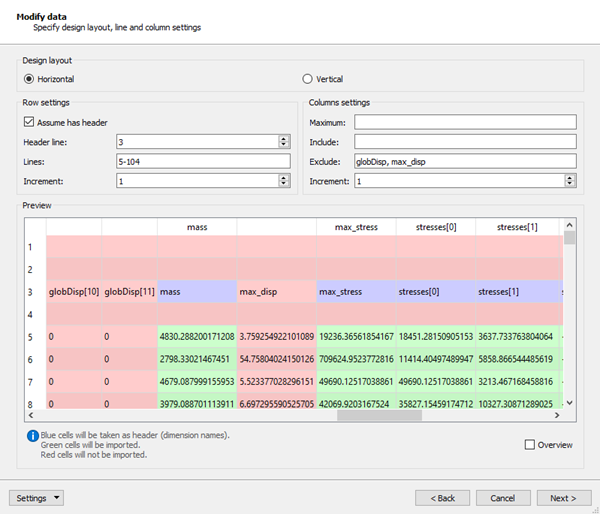600x514 pixels.
Task: Click the blue max_stress cell in row 3
Action: [x=356, y=292]
